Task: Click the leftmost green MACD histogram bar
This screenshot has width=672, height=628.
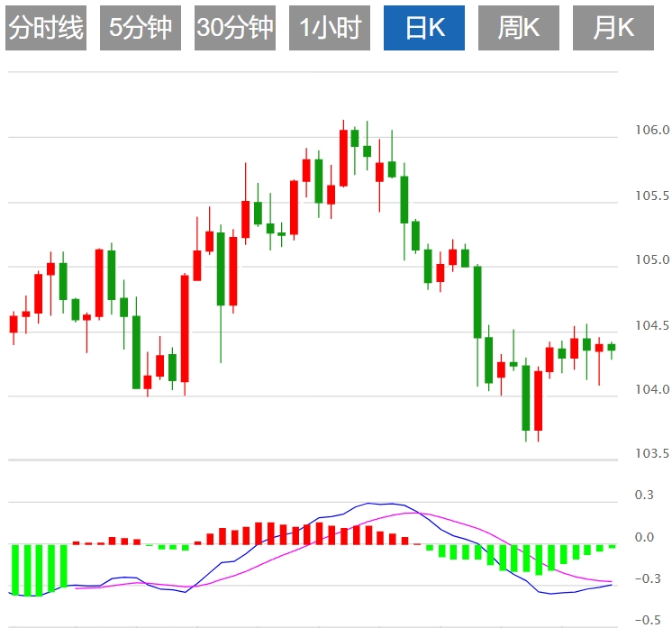Action: coord(14,569)
